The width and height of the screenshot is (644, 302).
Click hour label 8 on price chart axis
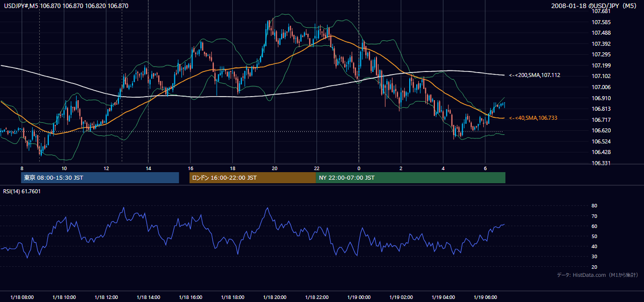tap(22, 168)
